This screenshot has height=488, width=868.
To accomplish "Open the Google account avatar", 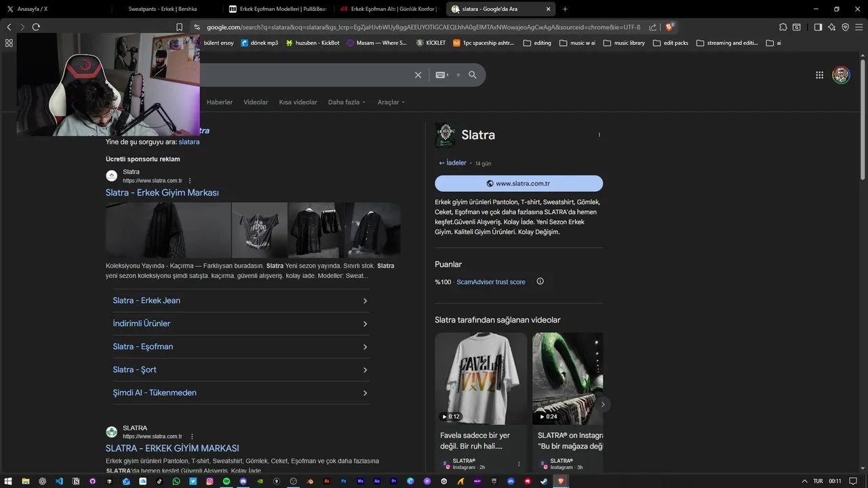I will pos(841,75).
